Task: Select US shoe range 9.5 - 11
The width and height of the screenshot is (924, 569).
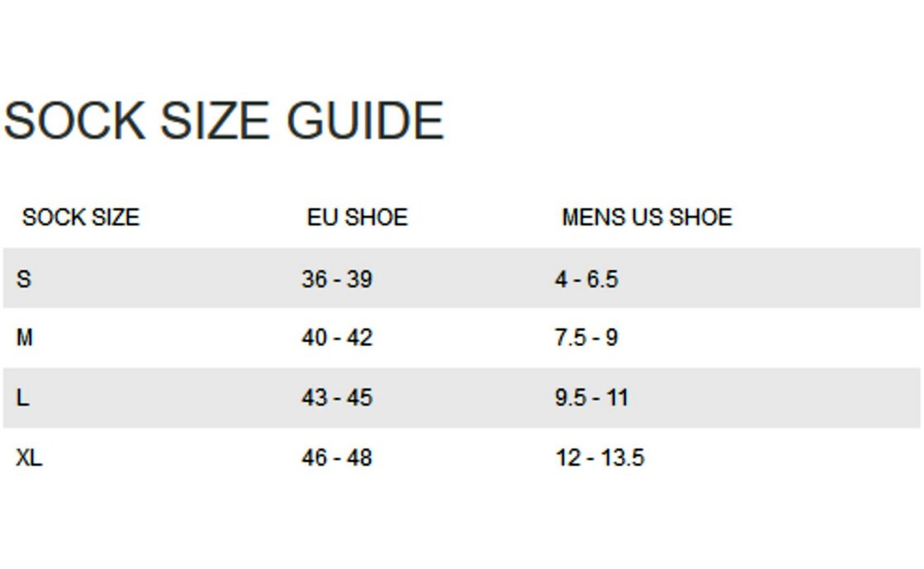Action: [591, 397]
